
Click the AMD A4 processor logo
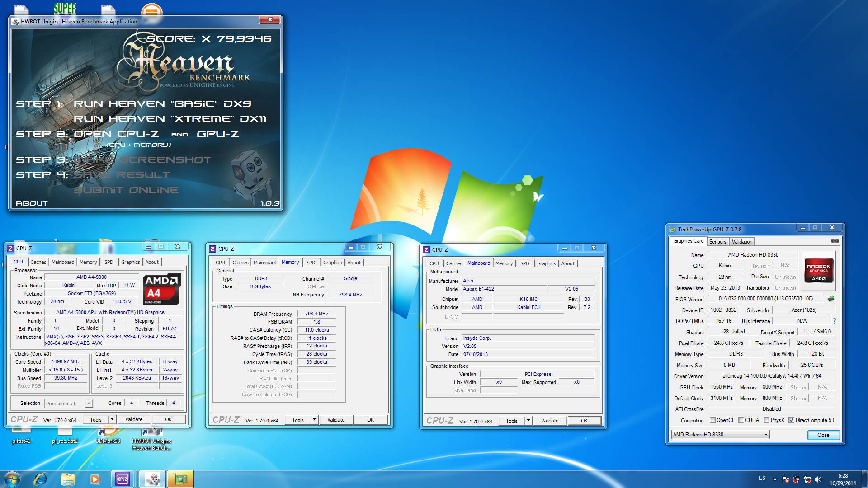[x=162, y=289]
